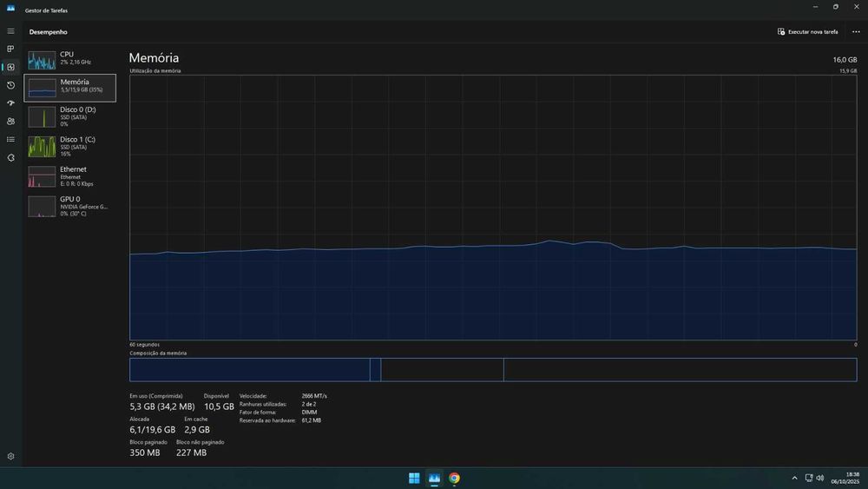Click the 350 MB paged pool value
This screenshot has width=868, height=489.
[145, 453]
